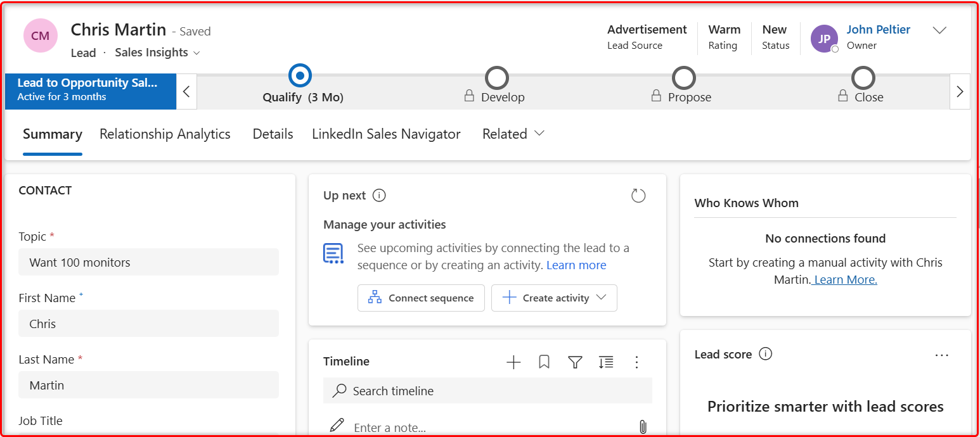The height and width of the screenshot is (437, 980).
Task: Click the Connect sequence button
Action: click(x=421, y=298)
